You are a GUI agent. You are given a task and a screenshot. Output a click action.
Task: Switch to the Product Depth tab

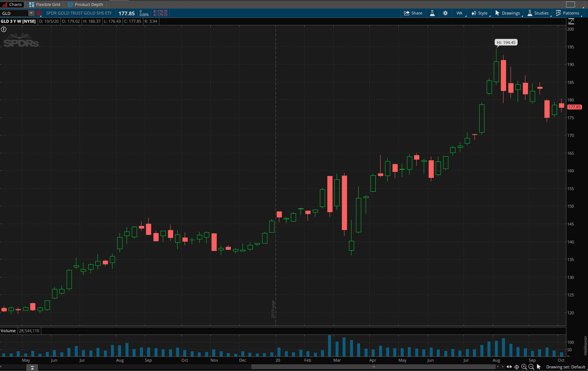coord(85,4)
